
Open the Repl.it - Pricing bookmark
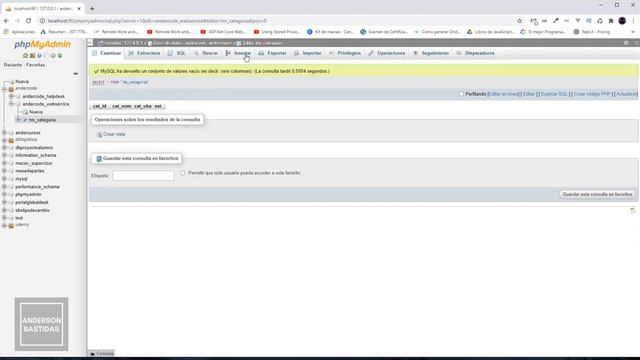coord(591,32)
